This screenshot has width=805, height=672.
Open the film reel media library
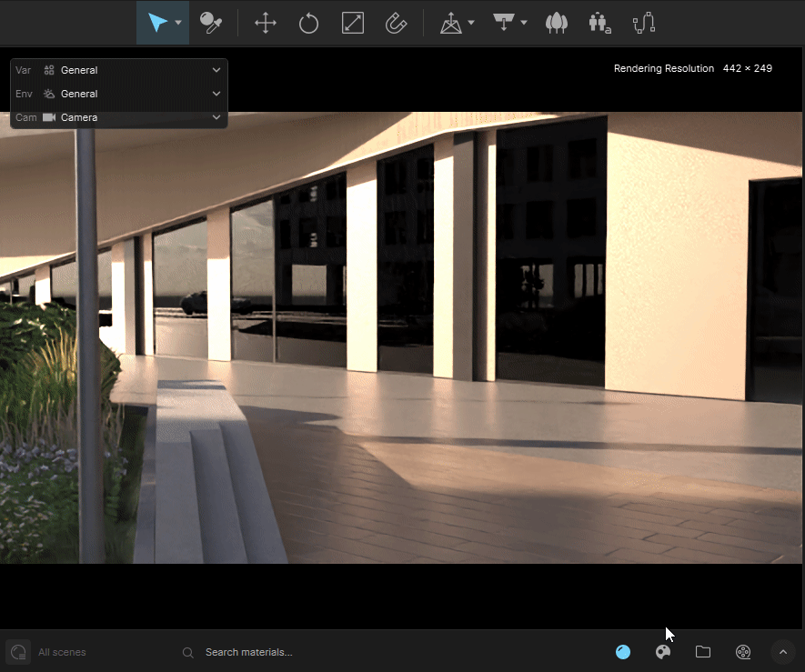coord(743,652)
